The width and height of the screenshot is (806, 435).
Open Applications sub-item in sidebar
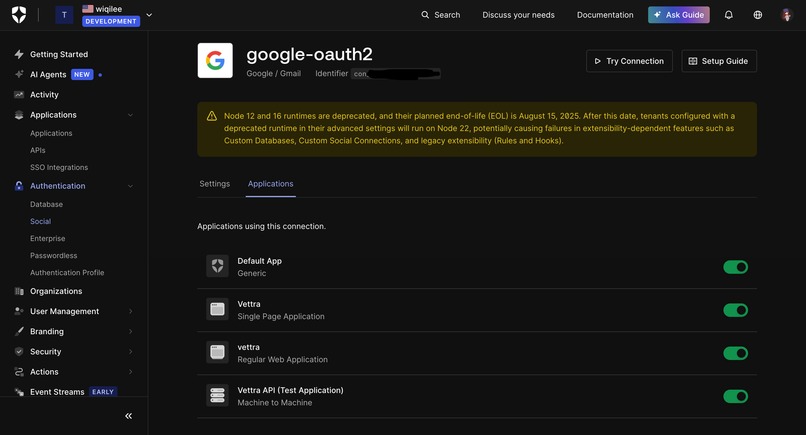click(x=51, y=133)
